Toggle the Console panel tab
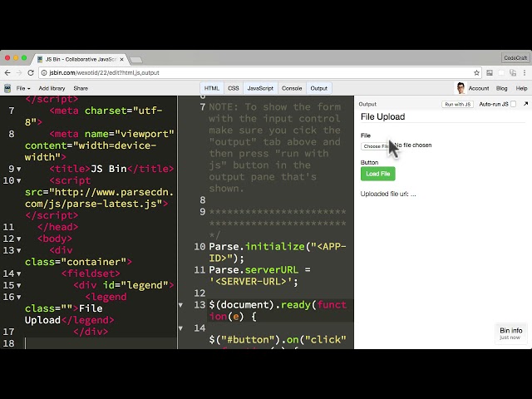 [x=292, y=88]
